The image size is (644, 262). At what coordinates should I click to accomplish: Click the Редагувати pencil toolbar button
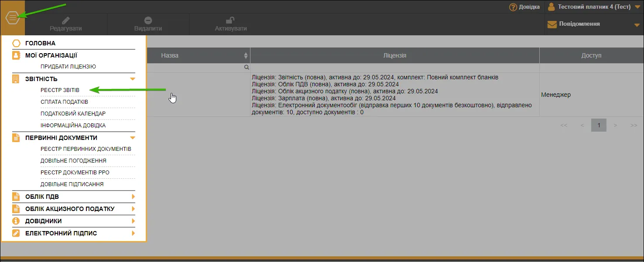(66, 24)
